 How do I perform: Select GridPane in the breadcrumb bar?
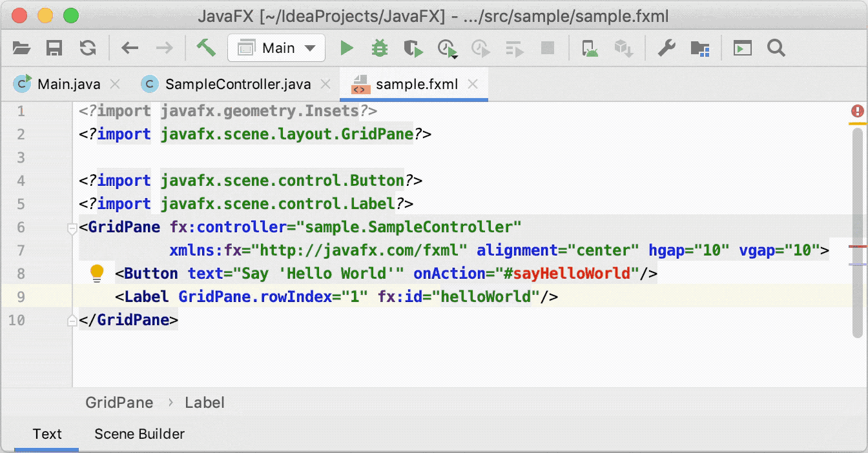119,402
